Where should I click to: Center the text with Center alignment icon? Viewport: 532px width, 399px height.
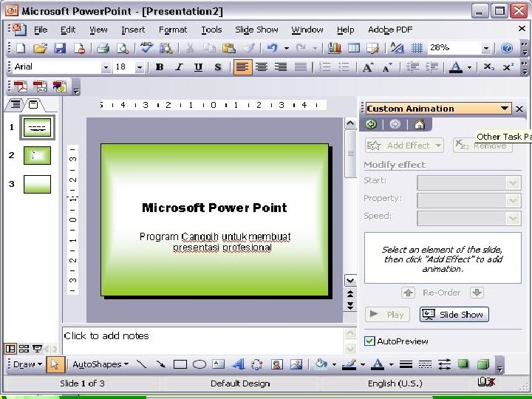(x=262, y=67)
